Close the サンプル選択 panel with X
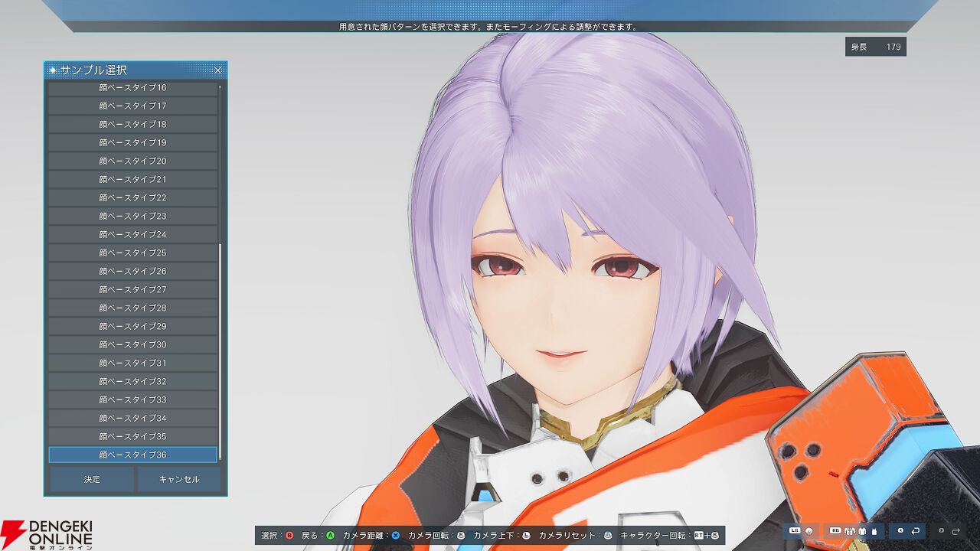Image resolution: width=980 pixels, height=551 pixels. tap(217, 70)
